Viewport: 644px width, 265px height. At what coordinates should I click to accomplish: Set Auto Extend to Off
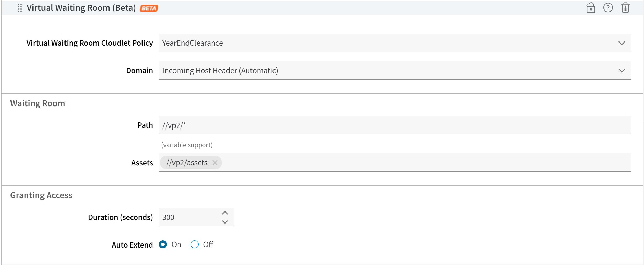(x=194, y=245)
